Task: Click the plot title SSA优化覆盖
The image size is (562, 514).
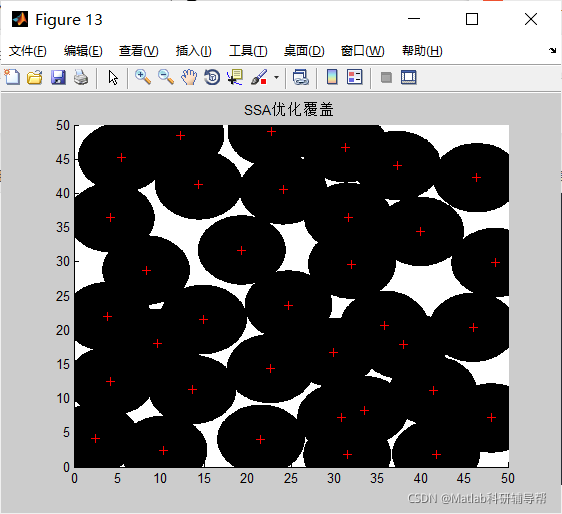Action: [289, 110]
